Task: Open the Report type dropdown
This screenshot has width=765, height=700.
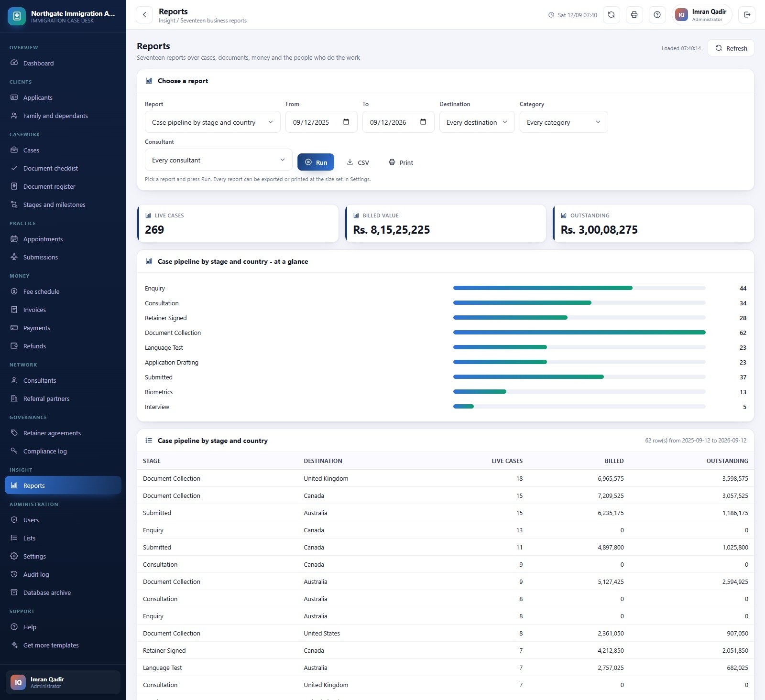Action: click(213, 122)
